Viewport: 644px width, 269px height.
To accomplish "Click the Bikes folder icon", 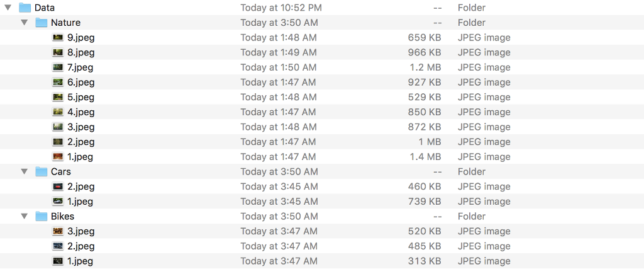I will (x=42, y=216).
